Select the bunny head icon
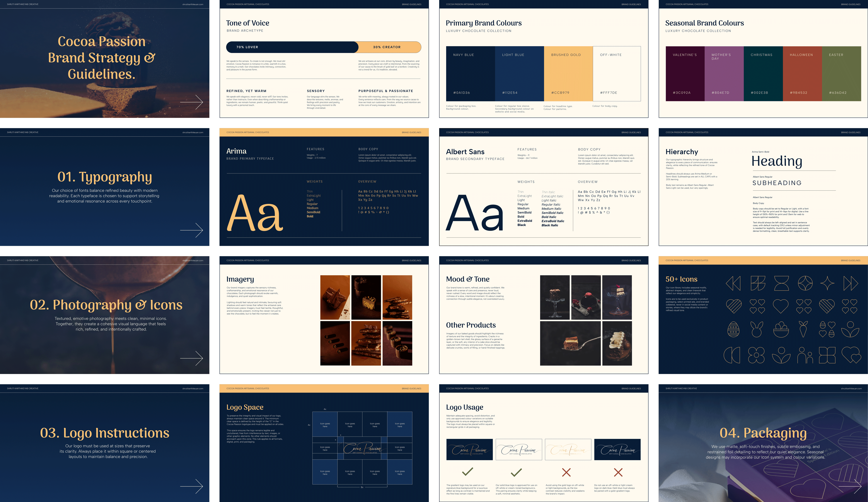Image resolution: width=868 pixels, height=502 pixels. tap(757, 329)
